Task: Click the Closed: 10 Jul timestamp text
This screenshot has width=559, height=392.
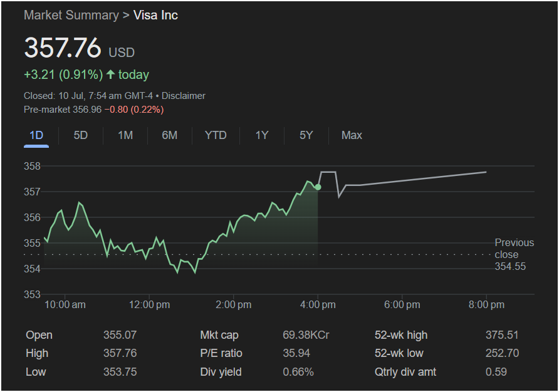Action: pyautogui.click(x=88, y=96)
